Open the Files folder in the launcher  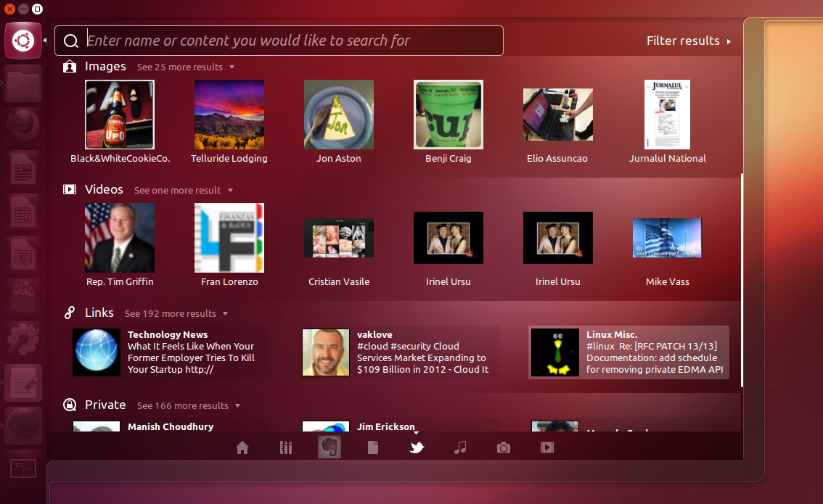point(23,83)
